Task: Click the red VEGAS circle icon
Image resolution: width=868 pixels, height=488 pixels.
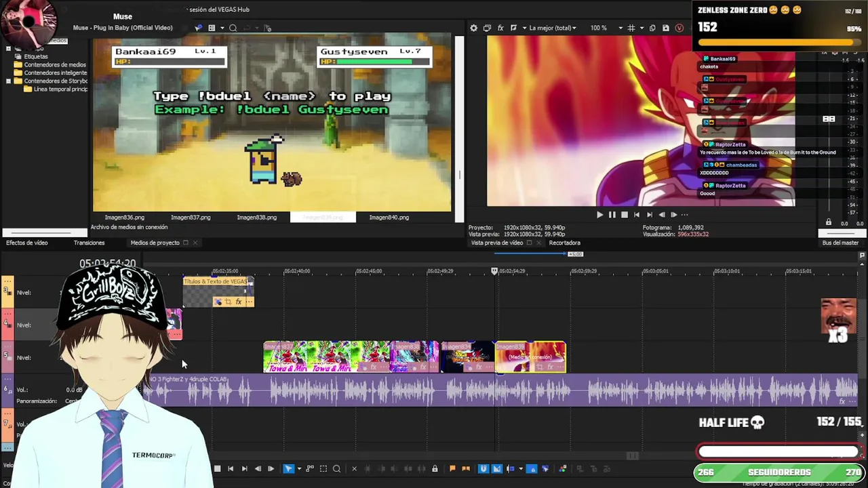Action: (x=679, y=28)
